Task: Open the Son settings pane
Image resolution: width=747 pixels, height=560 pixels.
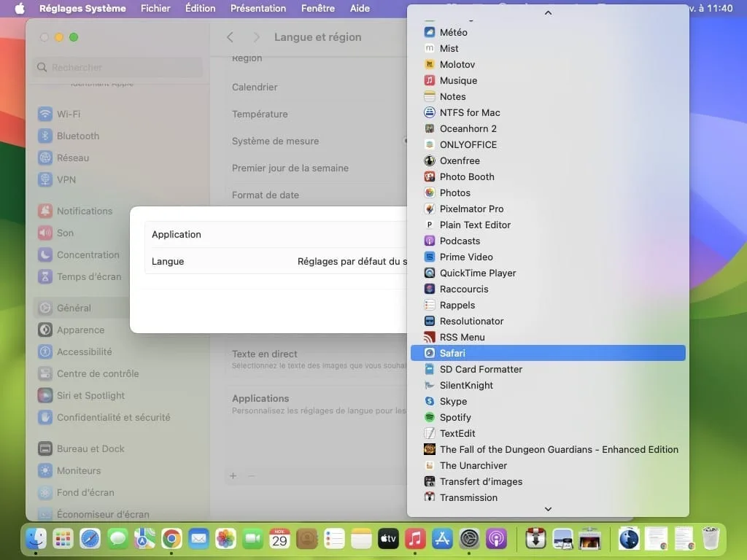Action: pyautogui.click(x=65, y=233)
